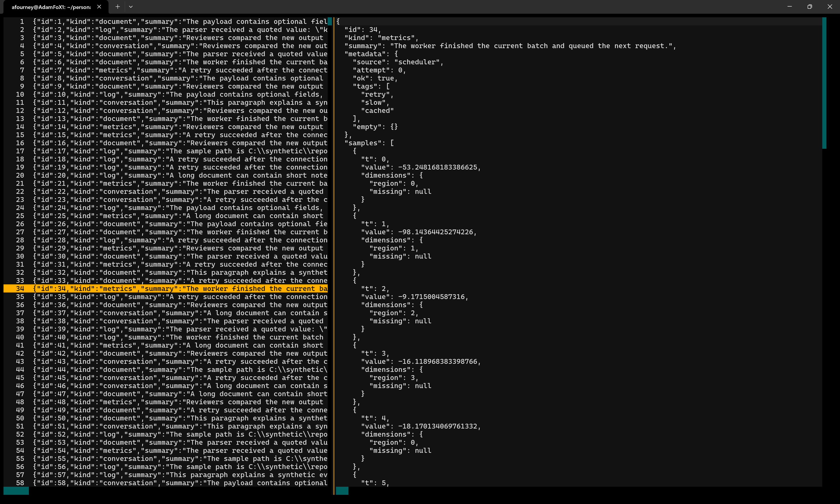The width and height of the screenshot is (840, 504).
Task: Click value -9.1715004587316
Action: pyautogui.click(x=431, y=297)
